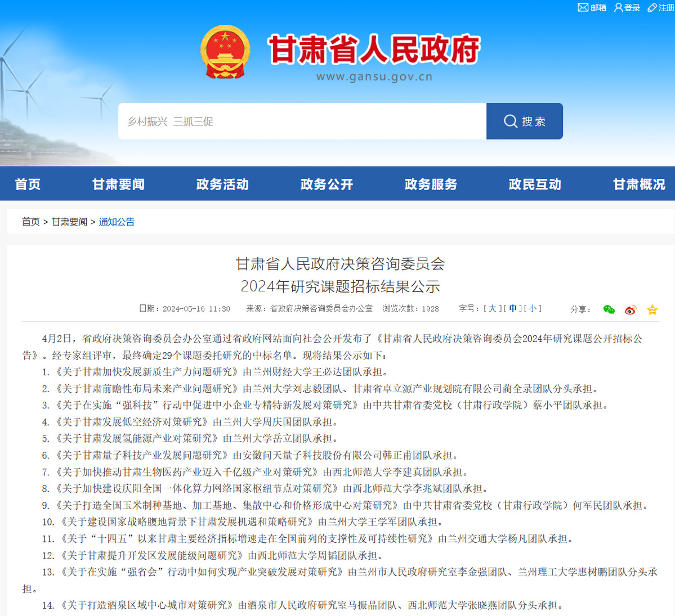This screenshot has height=616, width=675.
Task: Click the national emblem logo
Action: point(225,52)
